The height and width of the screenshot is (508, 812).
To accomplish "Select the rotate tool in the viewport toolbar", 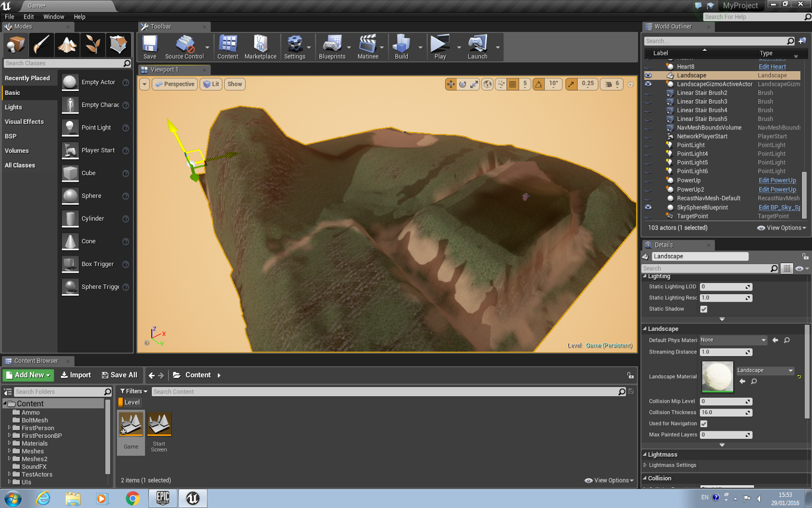I will pyautogui.click(x=462, y=84).
